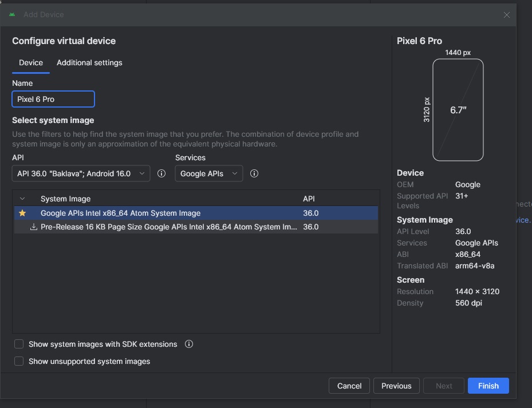Collapse the System Image table chevron

tap(22, 199)
